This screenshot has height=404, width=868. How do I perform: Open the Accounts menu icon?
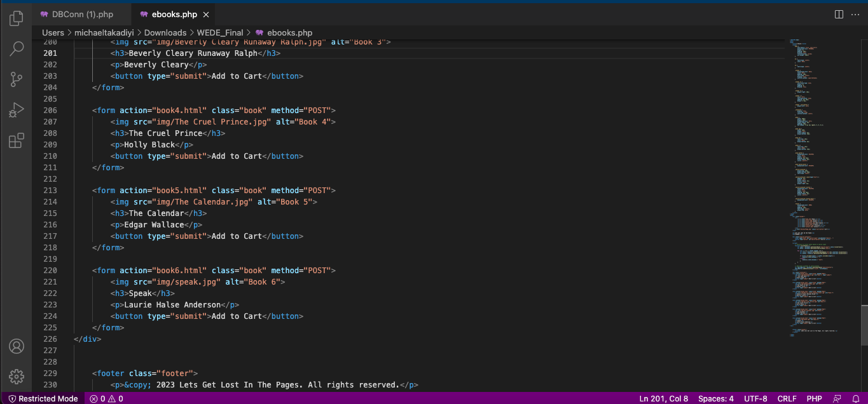pyautogui.click(x=17, y=346)
